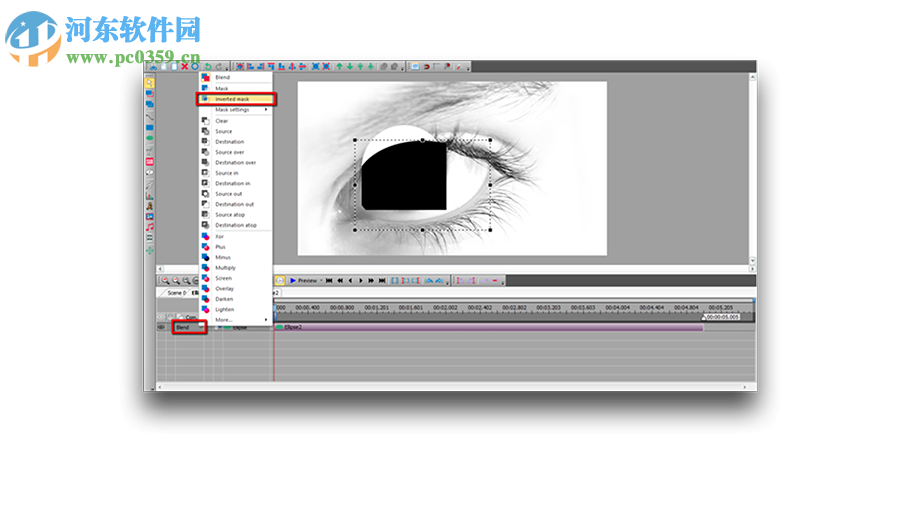Choose Blend from the blend menu

click(235, 77)
